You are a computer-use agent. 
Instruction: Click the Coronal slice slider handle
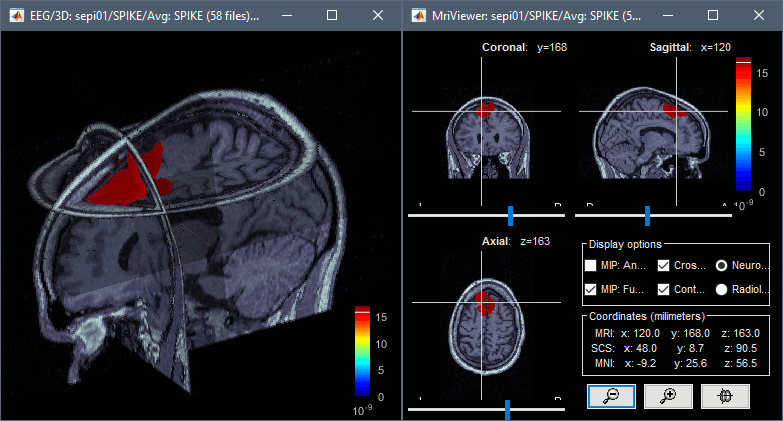coord(511,214)
